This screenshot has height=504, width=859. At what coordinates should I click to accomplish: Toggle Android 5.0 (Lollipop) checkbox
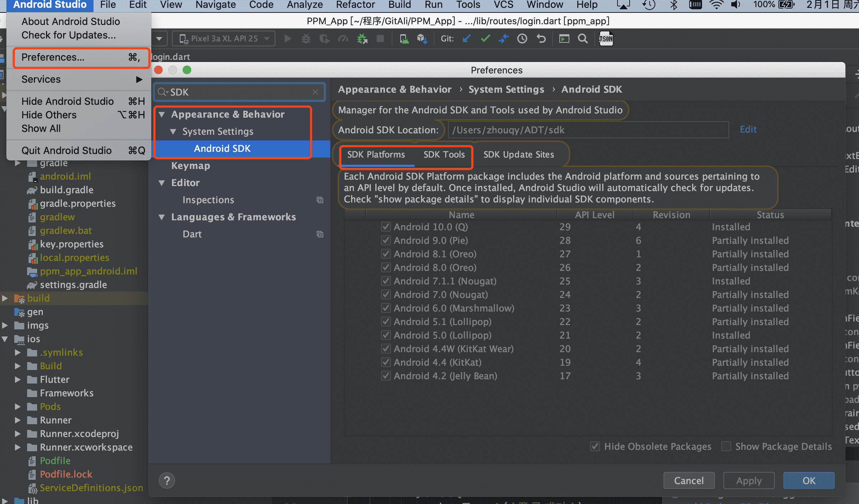[x=386, y=335]
